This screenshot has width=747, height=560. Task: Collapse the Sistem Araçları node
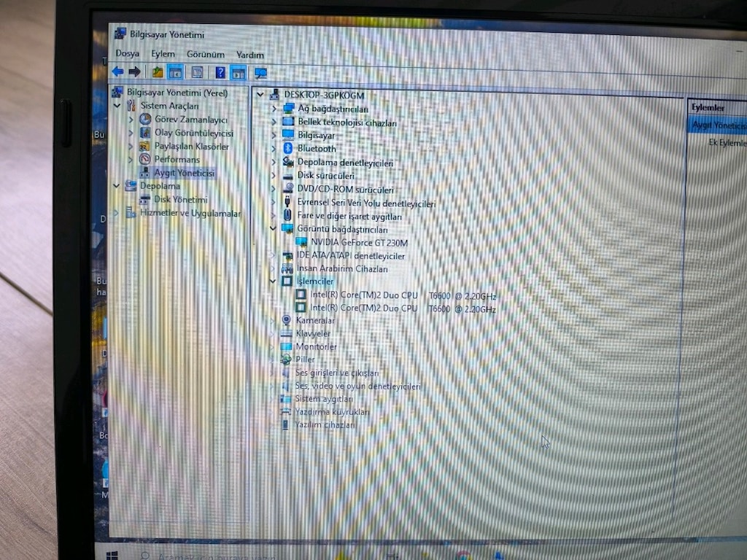(x=117, y=105)
